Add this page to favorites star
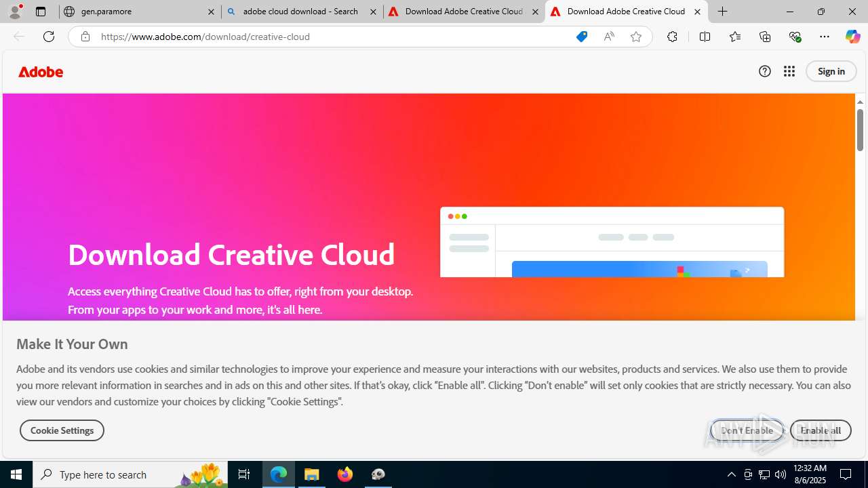This screenshot has height=488, width=868. 636,37
